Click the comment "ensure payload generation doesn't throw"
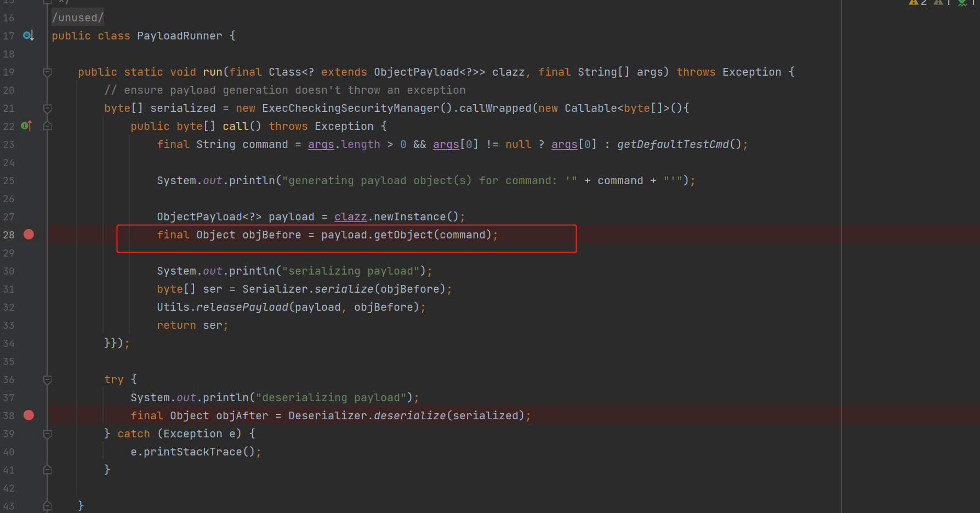Viewport: 980px width, 513px height. pos(285,90)
